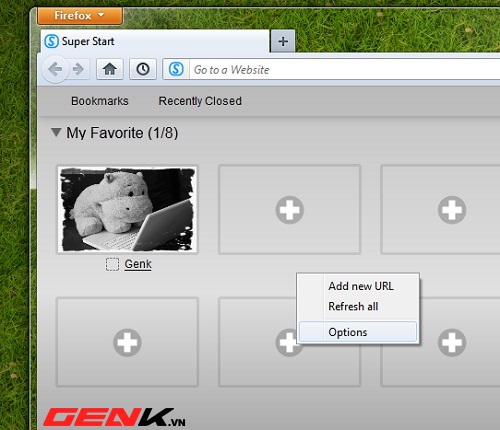
Task: Switch to the Super Start tab
Action: [155, 41]
